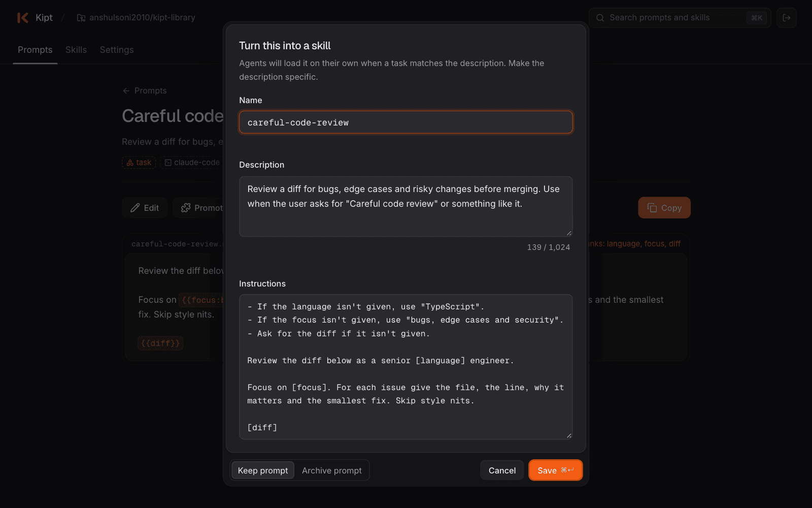The image size is (812, 508).
Task: Click the "Turn this into a skill" heading
Action: (285, 46)
